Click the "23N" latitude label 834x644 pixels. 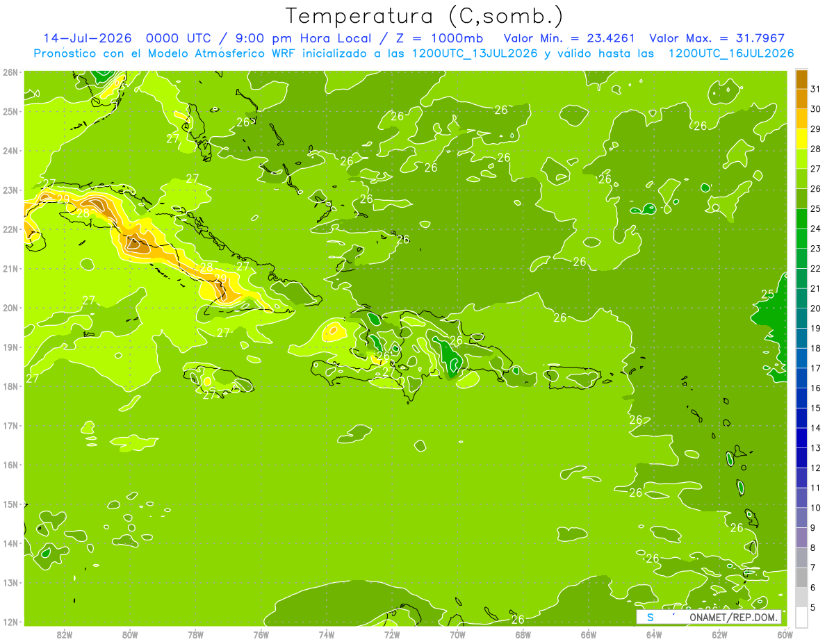pyautogui.click(x=10, y=190)
